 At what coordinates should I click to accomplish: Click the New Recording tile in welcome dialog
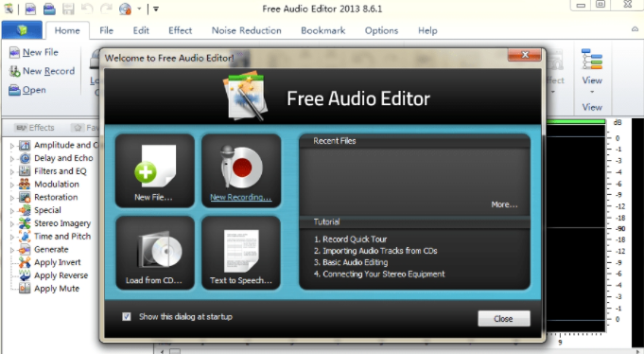click(241, 170)
